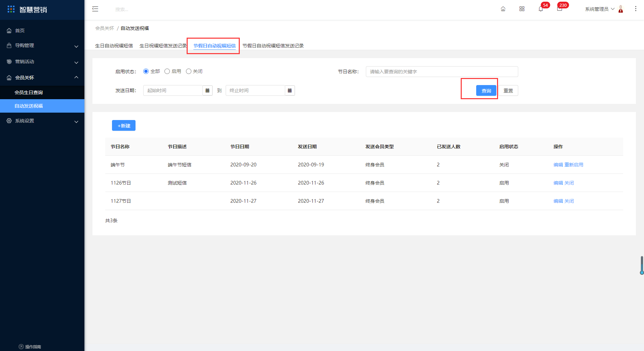Expand the 导购管理 menu chevron
Viewport: 644px width, 351px height.
(76, 46)
